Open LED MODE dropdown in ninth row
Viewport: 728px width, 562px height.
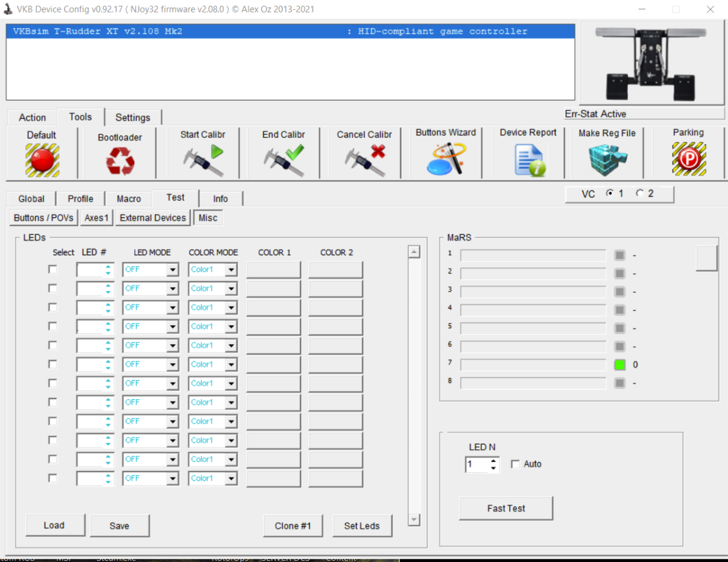point(172,421)
